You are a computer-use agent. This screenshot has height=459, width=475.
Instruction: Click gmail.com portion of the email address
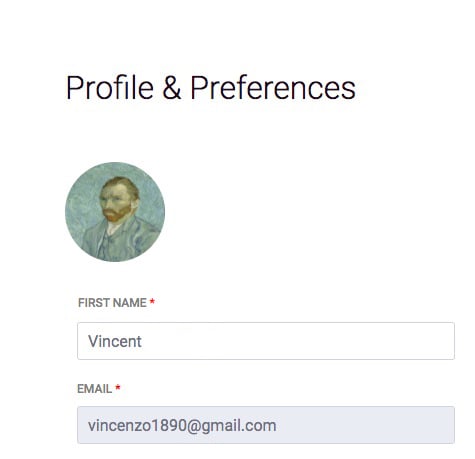coord(239,426)
